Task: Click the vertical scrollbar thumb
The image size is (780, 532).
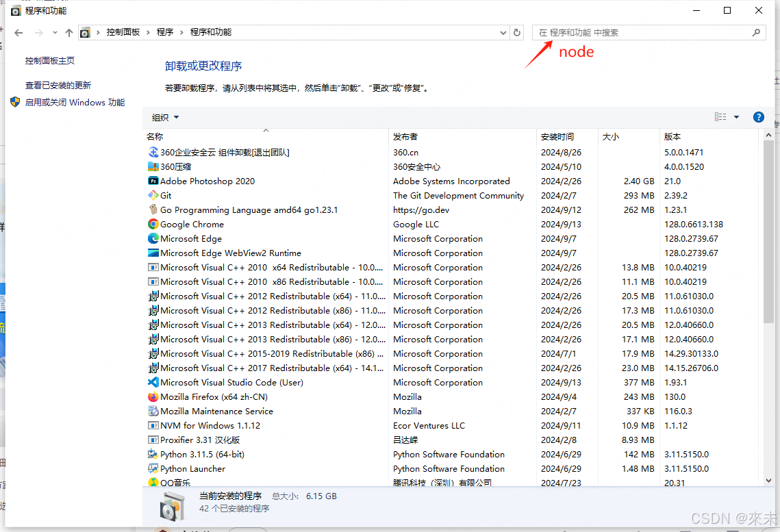Action: pos(768,231)
